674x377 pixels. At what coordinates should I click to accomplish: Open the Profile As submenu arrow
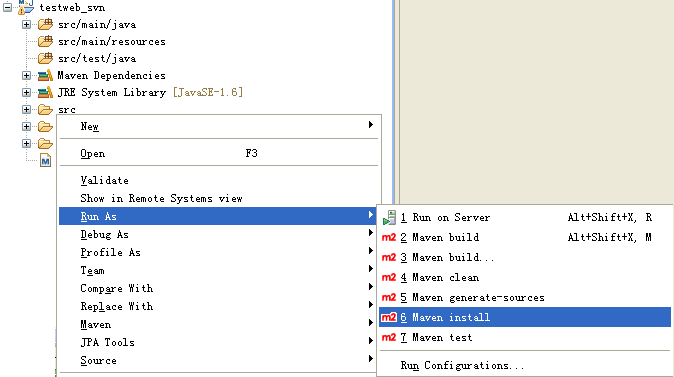tap(371, 251)
